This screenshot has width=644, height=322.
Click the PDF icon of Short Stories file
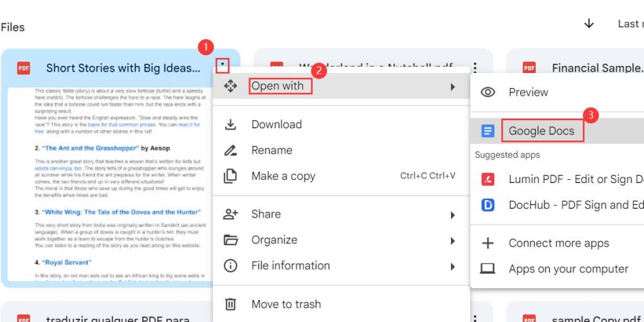tap(23, 68)
